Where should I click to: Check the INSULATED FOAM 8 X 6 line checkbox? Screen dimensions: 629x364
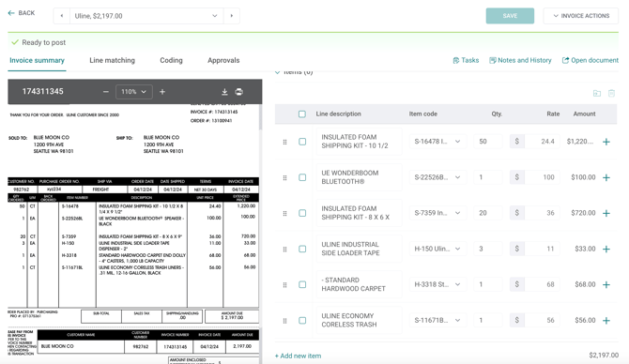click(302, 213)
